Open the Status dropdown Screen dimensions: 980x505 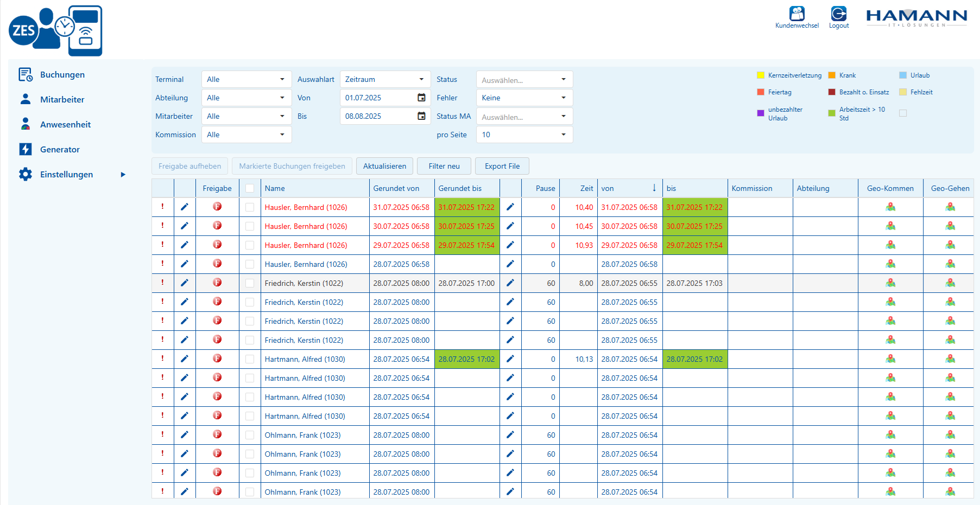(524, 79)
